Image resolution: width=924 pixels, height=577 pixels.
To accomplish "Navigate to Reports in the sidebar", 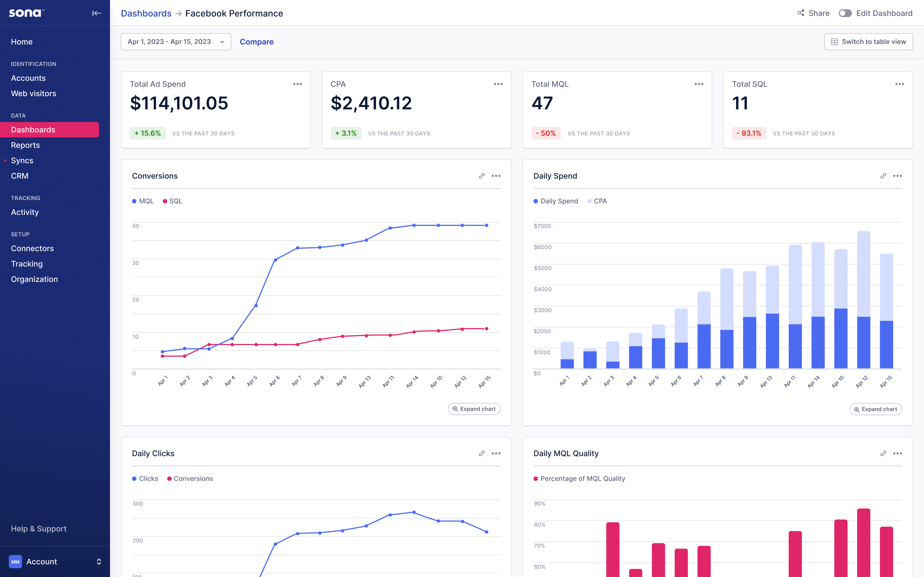I will (x=25, y=145).
